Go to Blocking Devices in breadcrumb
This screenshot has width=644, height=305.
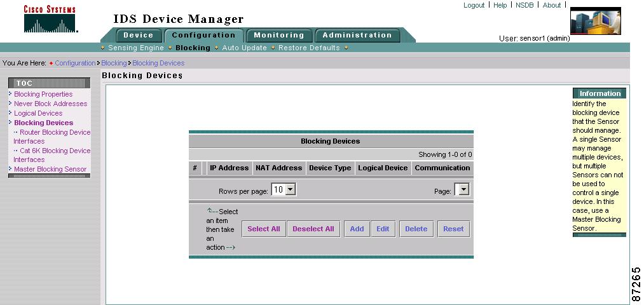pos(158,63)
